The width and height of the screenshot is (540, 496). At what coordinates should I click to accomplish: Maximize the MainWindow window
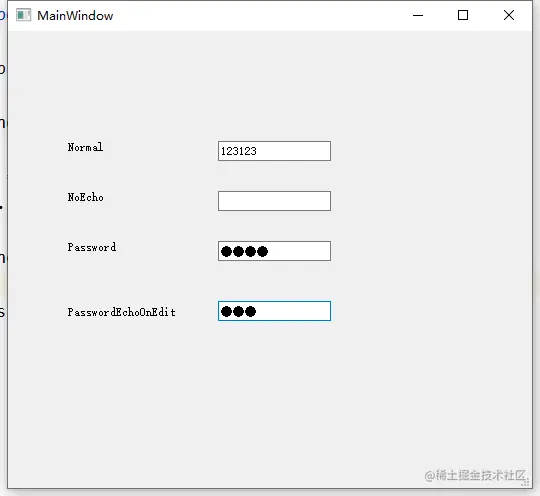click(463, 15)
